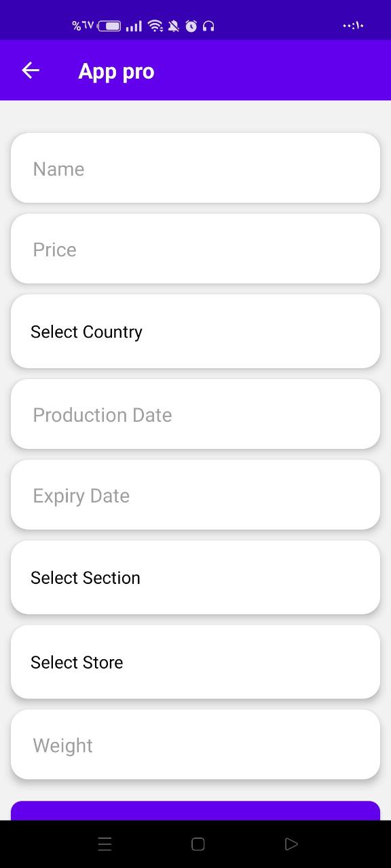This screenshot has width=391, height=868.
Task: Open the Expiry Date picker field
Action: click(195, 495)
